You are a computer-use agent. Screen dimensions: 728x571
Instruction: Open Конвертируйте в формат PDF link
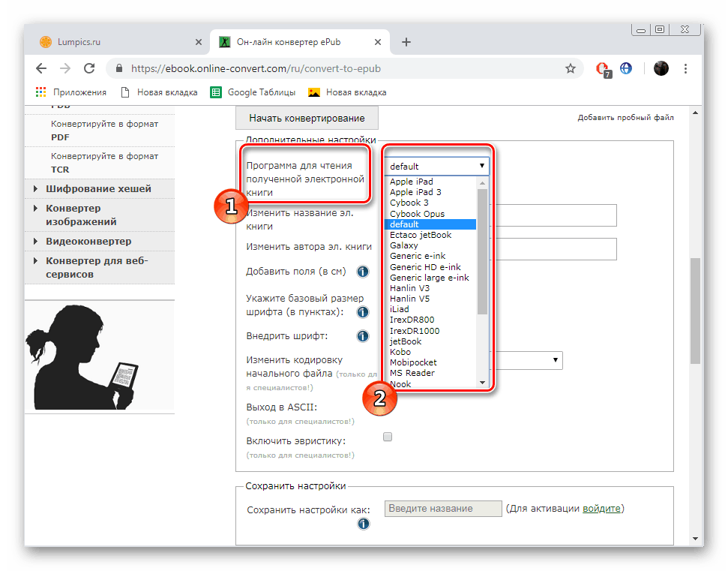point(104,131)
